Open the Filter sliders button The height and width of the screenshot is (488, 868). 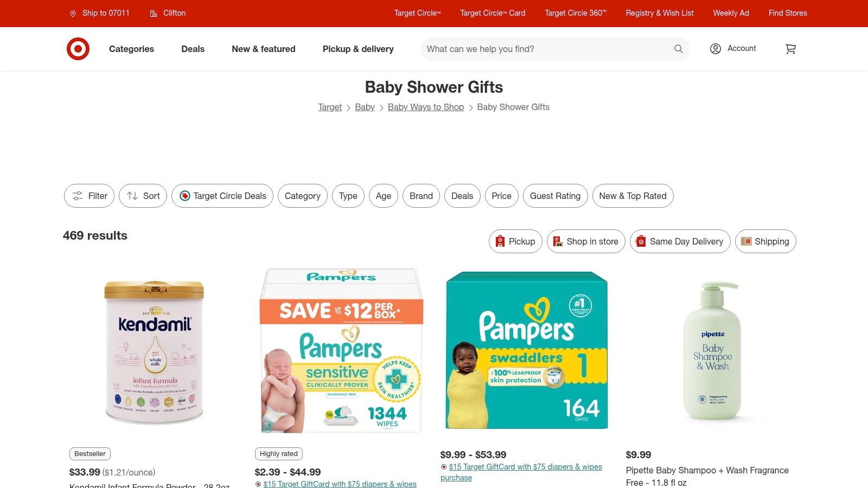[89, 196]
